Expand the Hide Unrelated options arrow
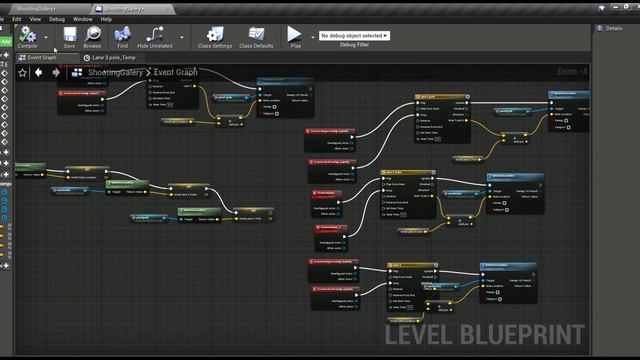The height and width of the screenshot is (360, 640). click(182, 37)
